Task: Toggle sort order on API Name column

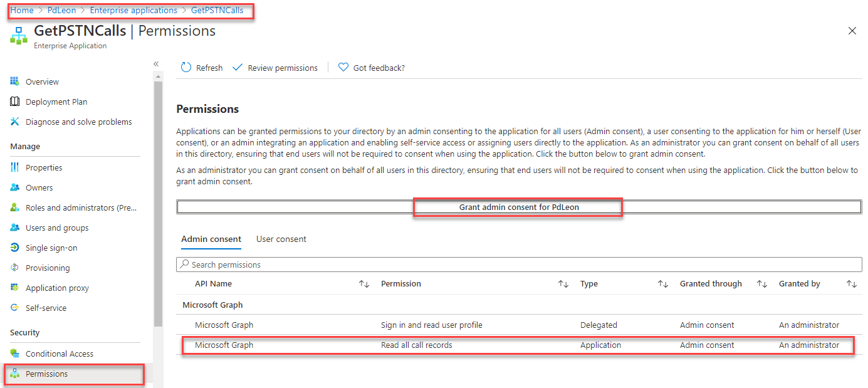Action: pyautogui.click(x=364, y=283)
